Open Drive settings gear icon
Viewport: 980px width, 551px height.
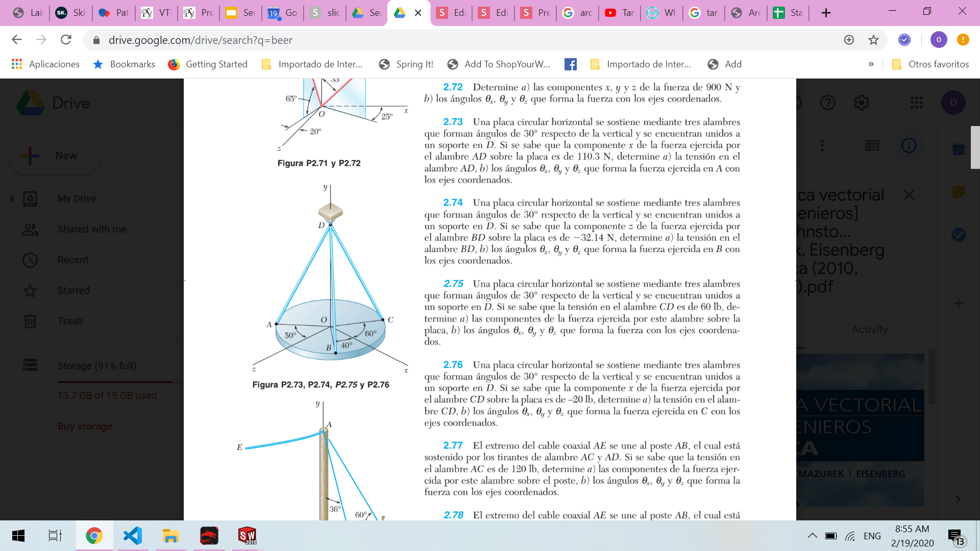pyautogui.click(x=862, y=103)
